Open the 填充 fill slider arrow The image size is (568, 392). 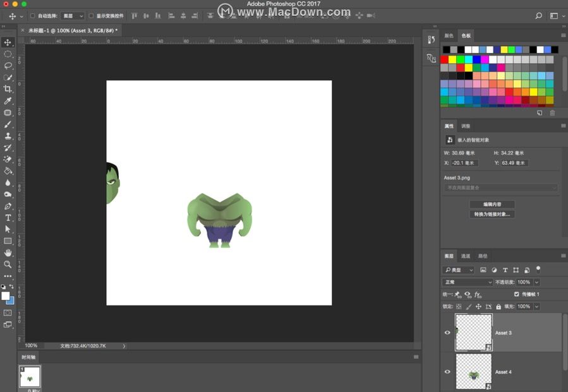pyautogui.click(x=537, y=307)
